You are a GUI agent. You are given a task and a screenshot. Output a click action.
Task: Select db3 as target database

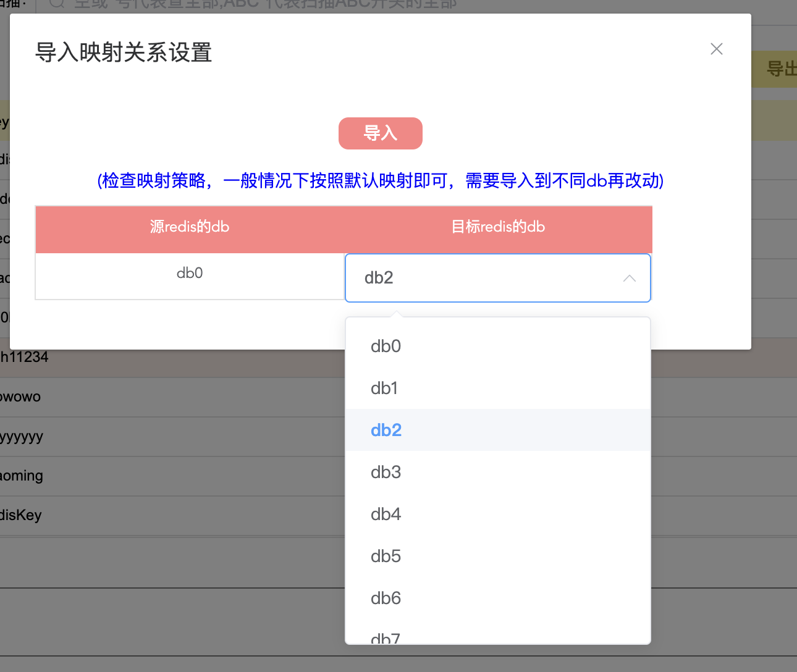386,472
